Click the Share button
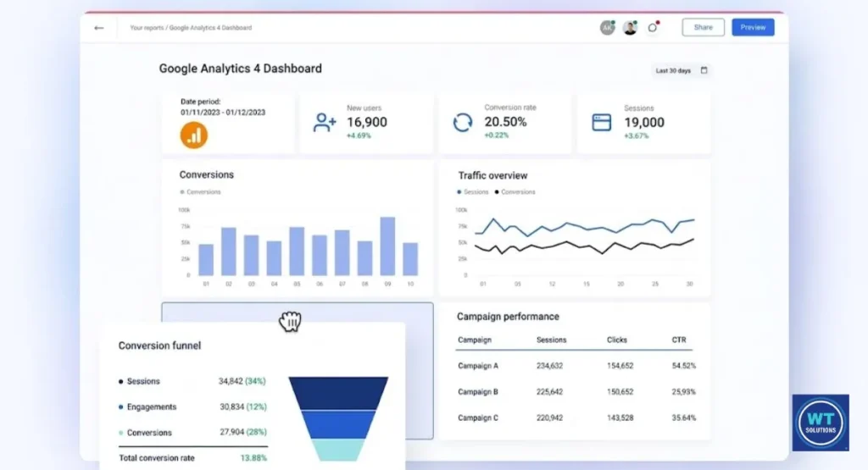Screen dimensions: 868x470 point(703,27)
